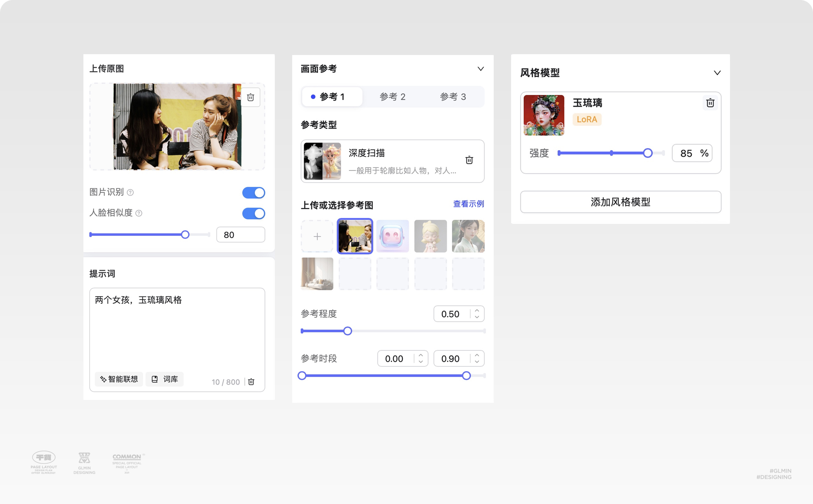
Task: Decrease 参考时段 end value with down stepper
Action: (x=477, y=362)
